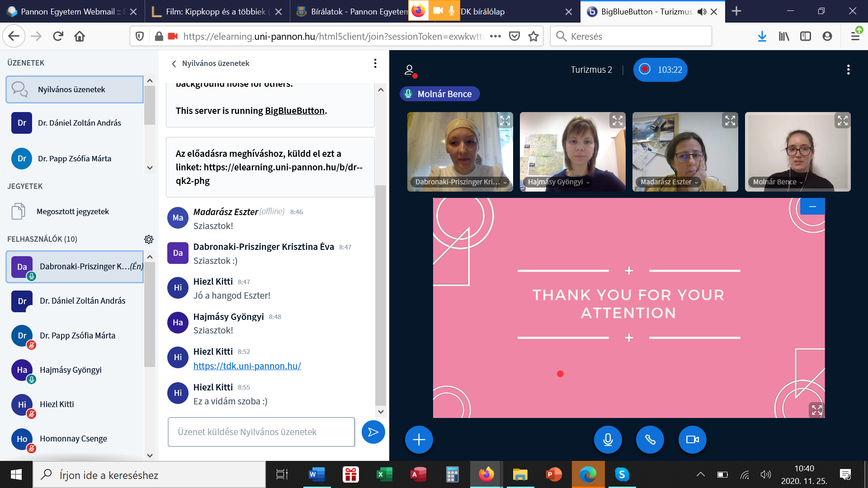Click the chat message input field
Image resolution: width=868 pixels, height=488 pixels.
(261, 432)
